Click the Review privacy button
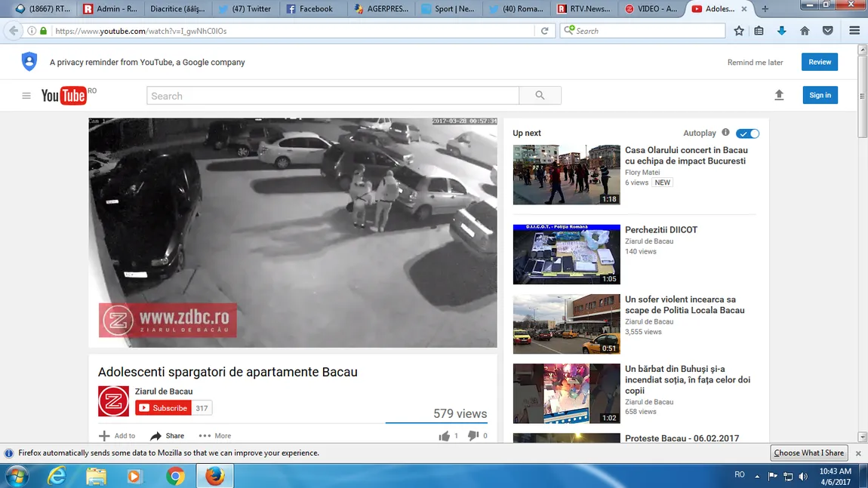Image resolution: width=868 pixels, height=488 pixels. [819, 62]
